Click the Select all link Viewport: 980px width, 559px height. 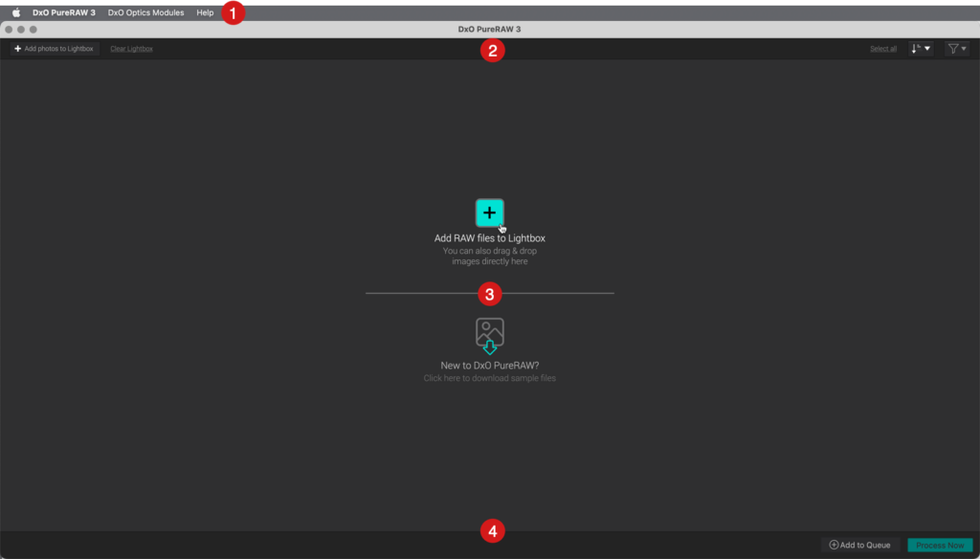click(883, 49)
